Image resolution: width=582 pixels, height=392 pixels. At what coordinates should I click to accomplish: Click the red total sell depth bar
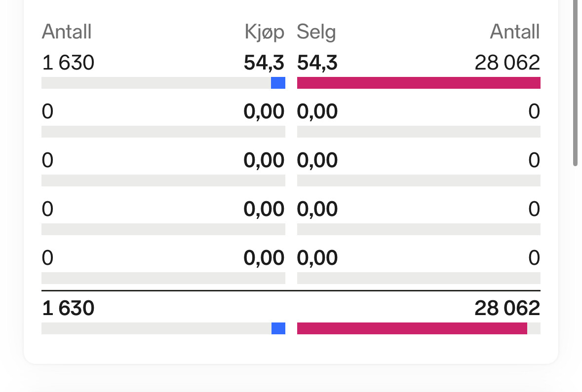tap(412, 328)
